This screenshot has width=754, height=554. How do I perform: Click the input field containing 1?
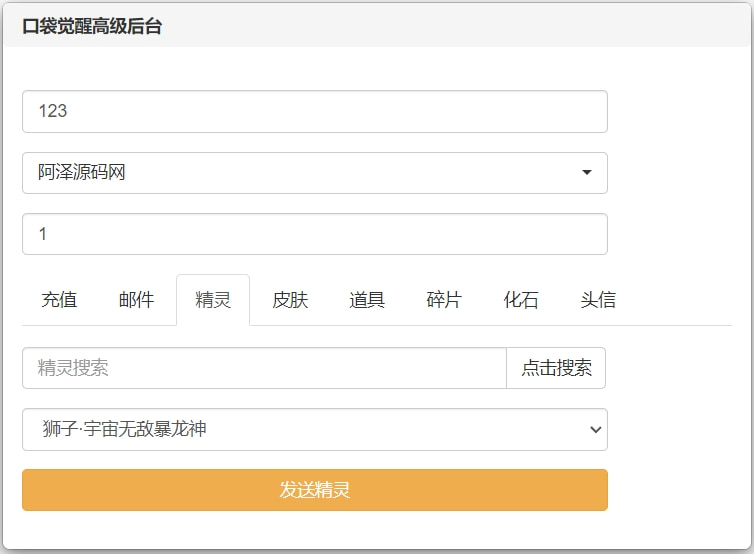(x=314, y=234)
